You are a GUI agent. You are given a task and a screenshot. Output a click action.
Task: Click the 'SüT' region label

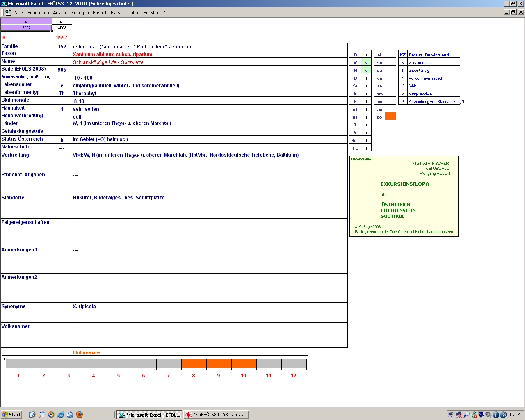355,140
